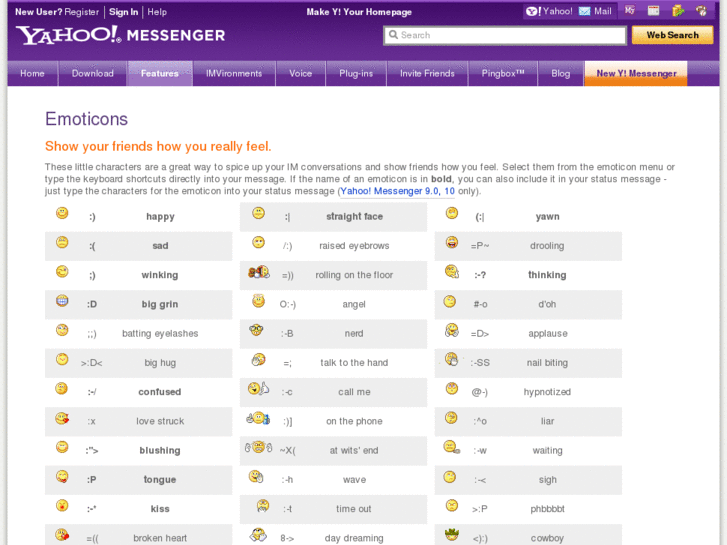Click the call me emoticon icon

258,388
